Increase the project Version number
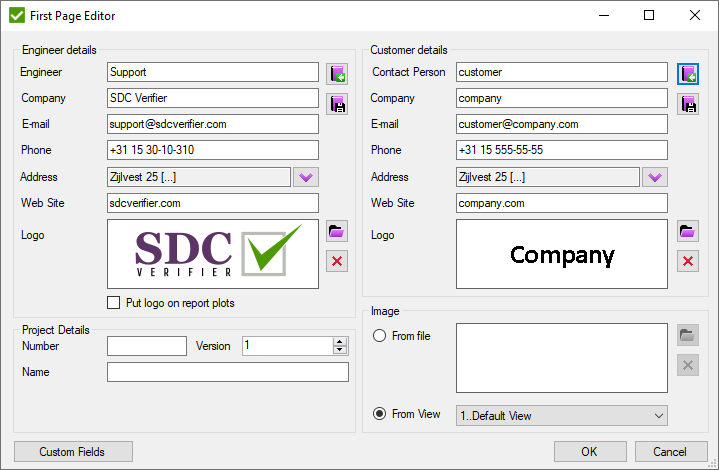This screenshot has height=470, width=719. click(x=340, y=341)
